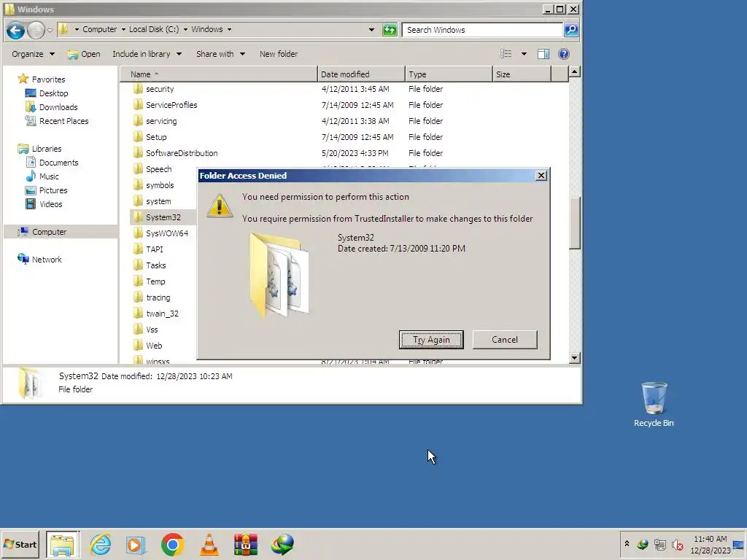Click the Windows Explorer taskbar button
Image resolution: width=747 pixels, height=560 pixels.
tap(63, 544)
